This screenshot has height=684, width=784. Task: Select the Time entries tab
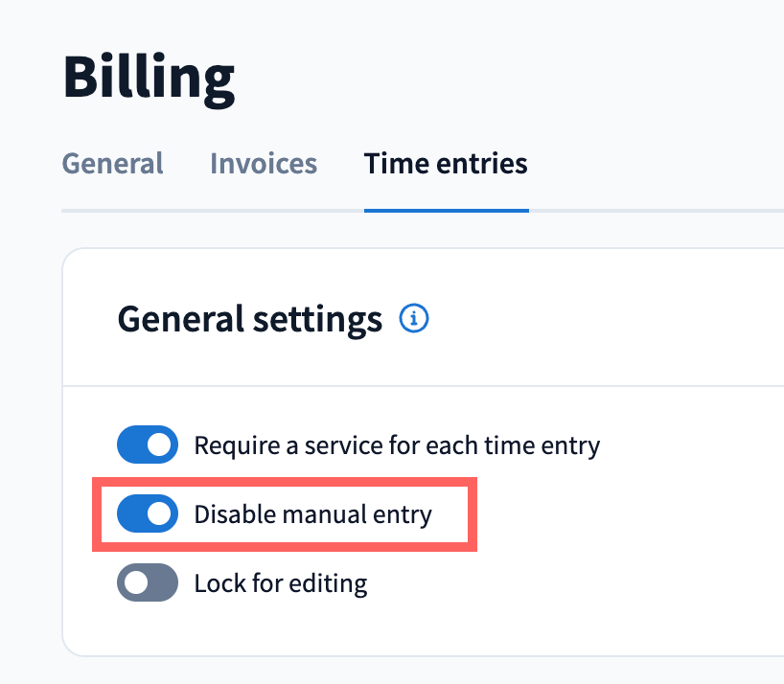pos(446,164)
